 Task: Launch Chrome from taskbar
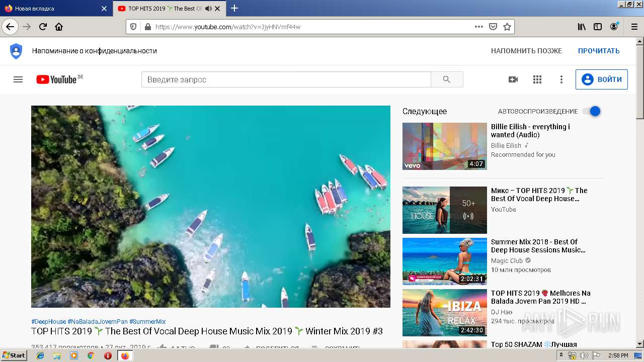(91, 355)
